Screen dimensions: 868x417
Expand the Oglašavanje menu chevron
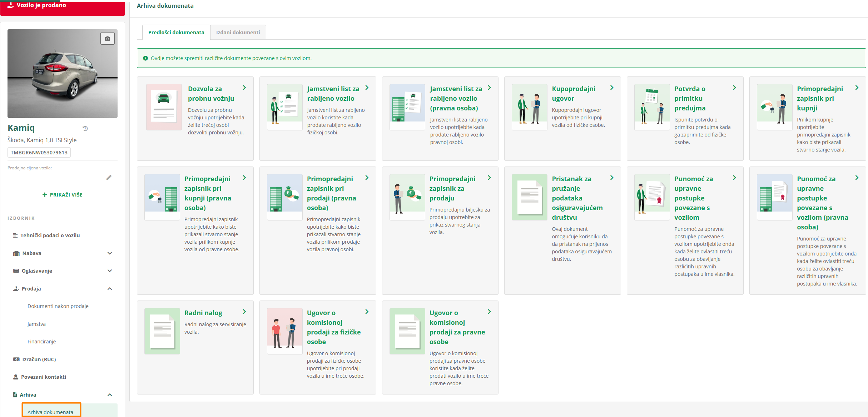click(x=110, y=271)
